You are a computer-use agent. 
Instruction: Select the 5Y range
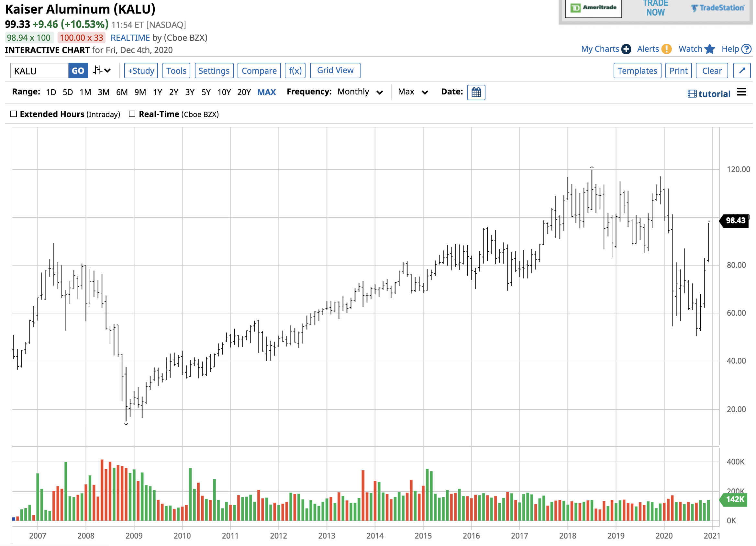coord(206,92)
